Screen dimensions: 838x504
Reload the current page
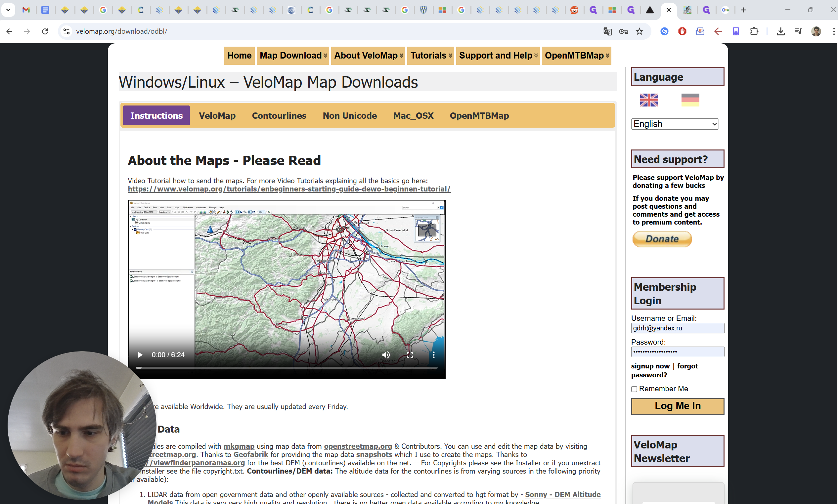(x=45, y=31)
